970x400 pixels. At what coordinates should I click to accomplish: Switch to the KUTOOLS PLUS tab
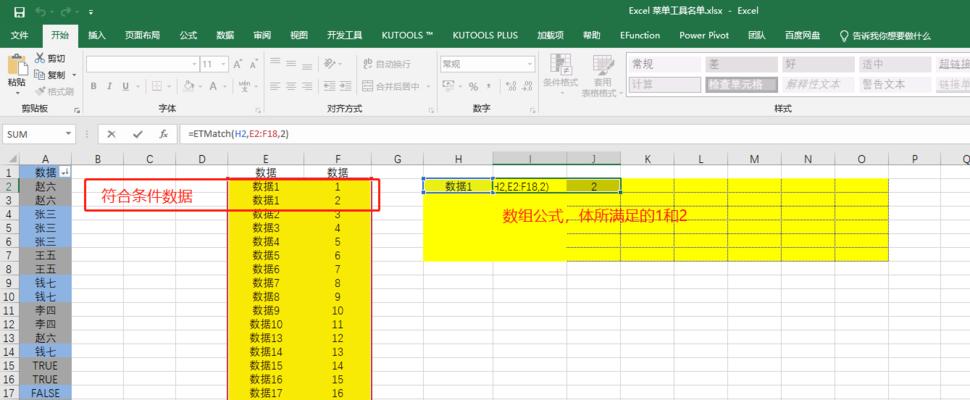coord(485,35)
